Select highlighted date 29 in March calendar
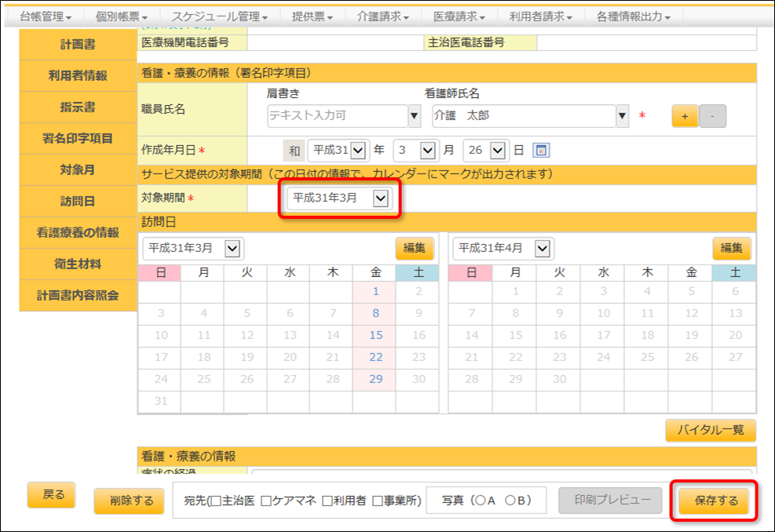 [375, 379]
